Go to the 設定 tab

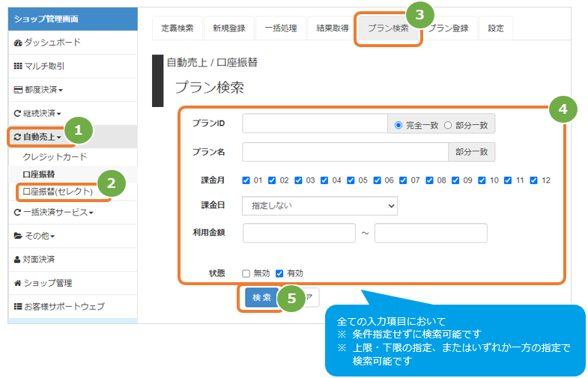(x=496, y=28)
